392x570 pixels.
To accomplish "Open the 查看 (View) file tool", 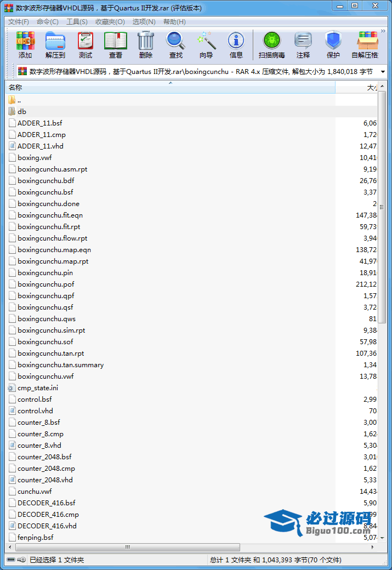I will pyautogui.click(x=116, y=45).
